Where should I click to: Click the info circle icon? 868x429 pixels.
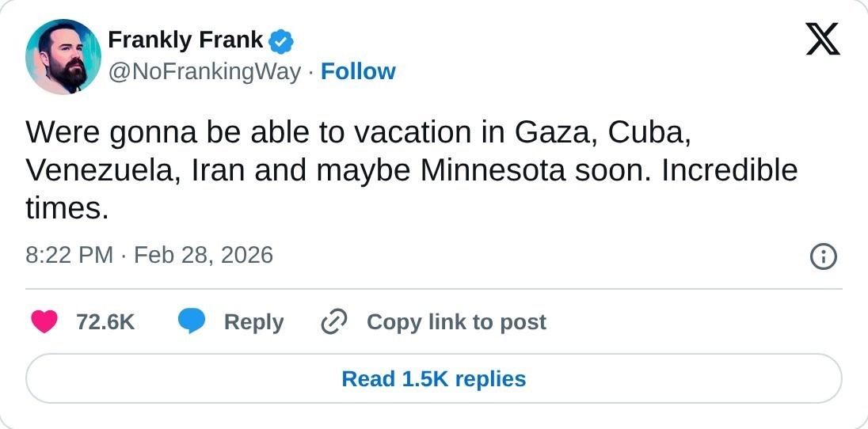tap(824, 256)
